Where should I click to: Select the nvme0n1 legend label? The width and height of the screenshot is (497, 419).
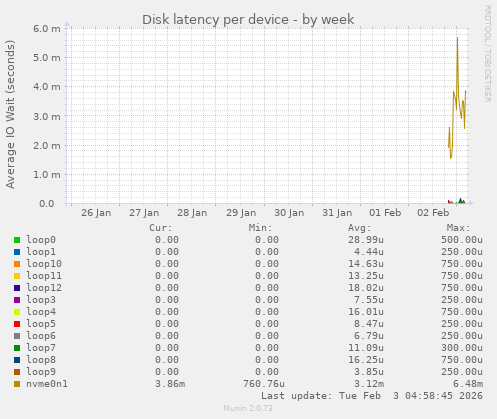coord(47,384)
